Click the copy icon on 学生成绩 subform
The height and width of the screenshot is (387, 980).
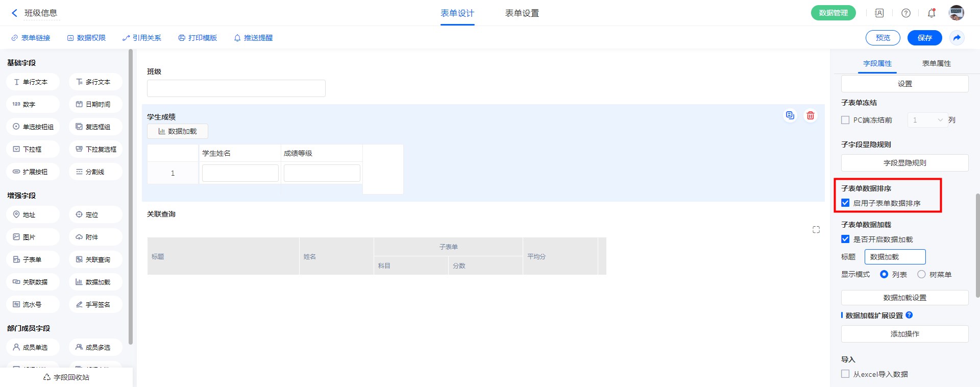pos(790,115)
